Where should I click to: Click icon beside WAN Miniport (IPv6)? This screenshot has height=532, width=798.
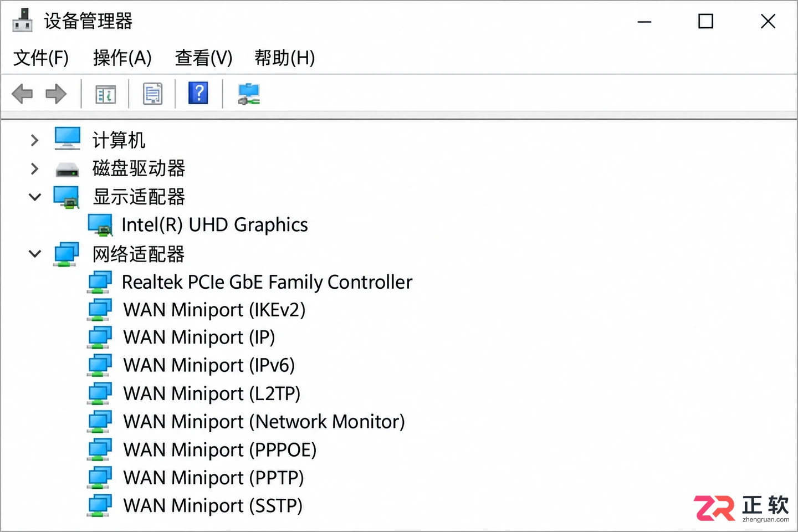pyautogui.click(x=100, y=366)
